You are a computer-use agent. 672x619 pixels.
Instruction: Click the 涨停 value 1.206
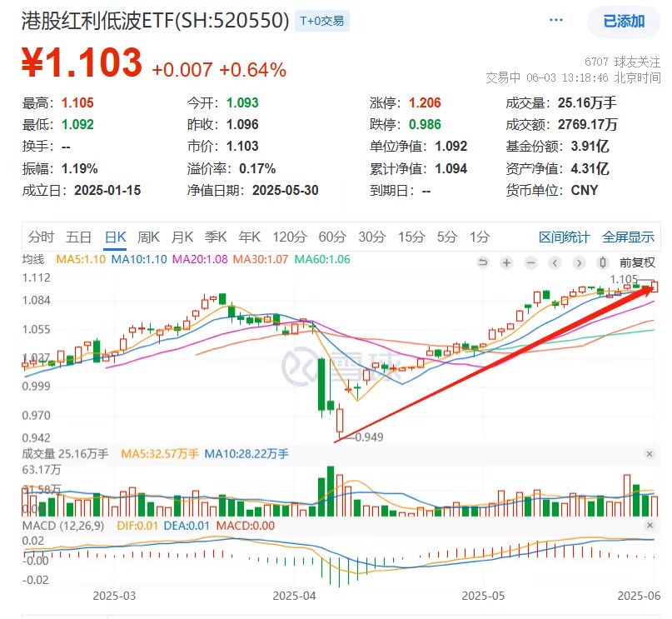pos(425,102)
